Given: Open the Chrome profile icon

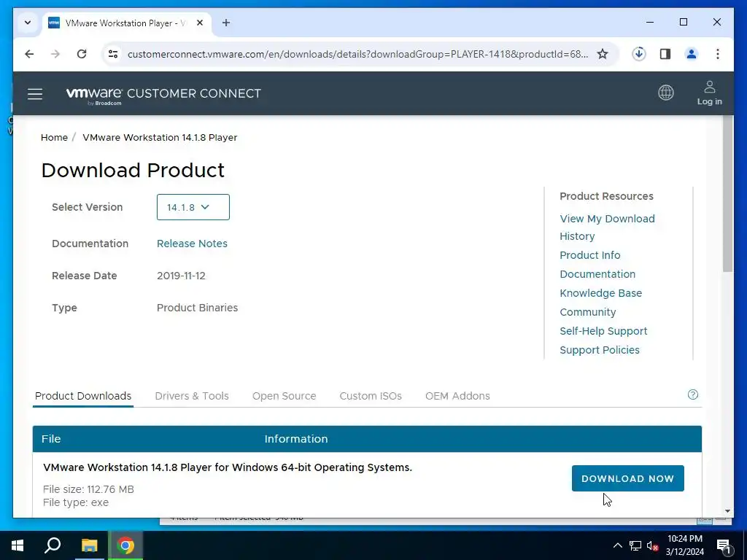Looking at the screenshot, I should 692,54.
